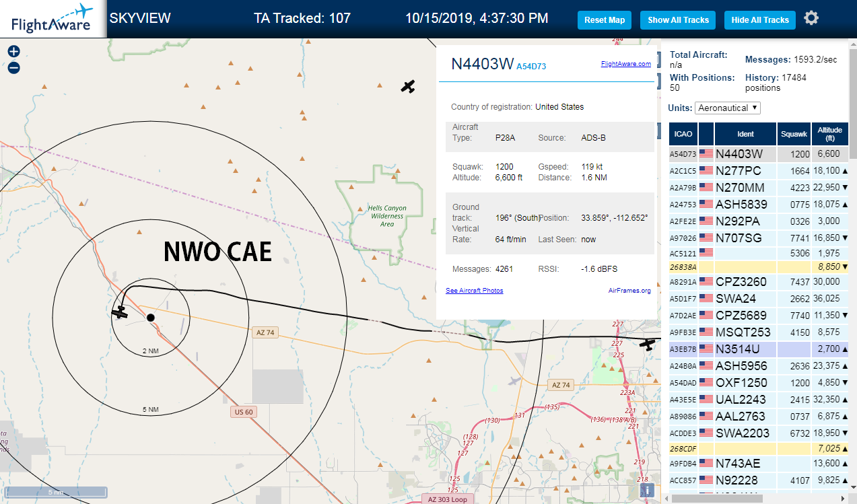Image resolution: width=857 pixels, height=504 pixels.
Task: Open AirFrames.org link
Action: (x=629, y=291)
